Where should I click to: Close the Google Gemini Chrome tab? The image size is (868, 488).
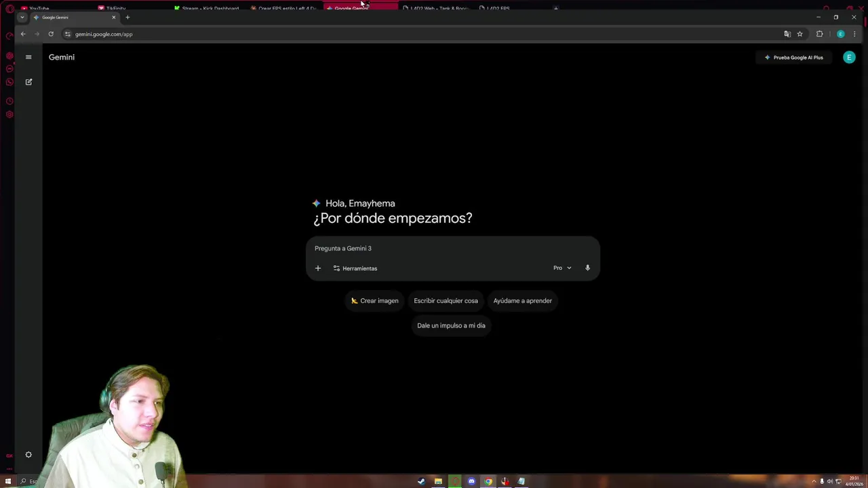click(113, 17)
